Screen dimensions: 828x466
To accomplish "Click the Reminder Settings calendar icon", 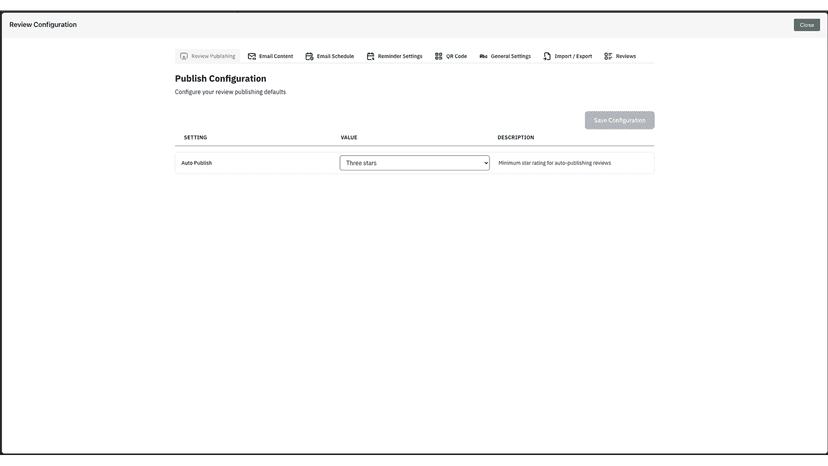I will click(x=370, y=56).
